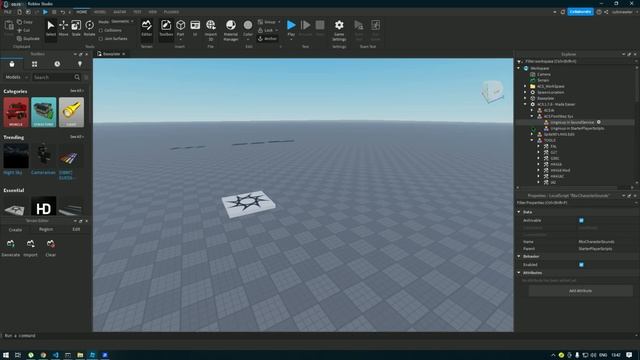Screen dimensions: 640x360
Task: Switch to the Region tab in Terrain Editor
Action: click(x=46, y=229)
